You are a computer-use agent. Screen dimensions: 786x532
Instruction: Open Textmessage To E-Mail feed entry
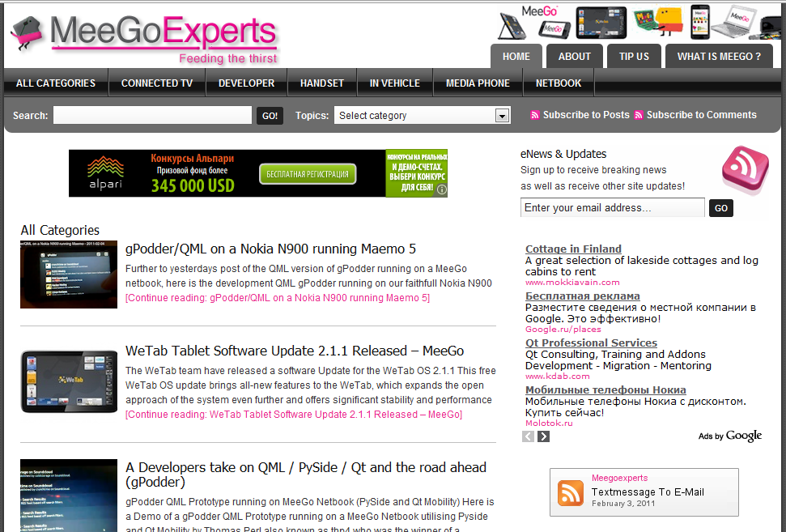648,492
